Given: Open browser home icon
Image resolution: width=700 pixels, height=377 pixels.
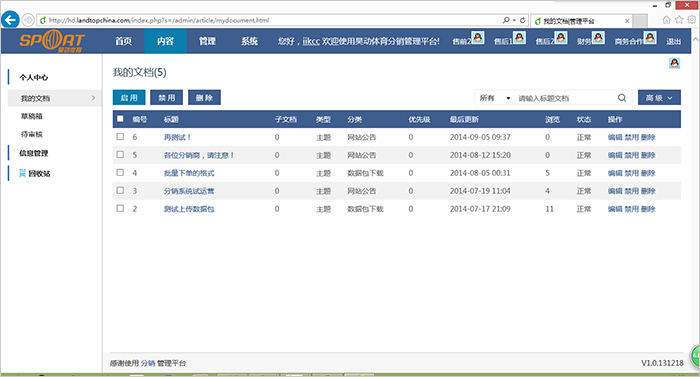Looking at the screenshot, I should (667, 20).
